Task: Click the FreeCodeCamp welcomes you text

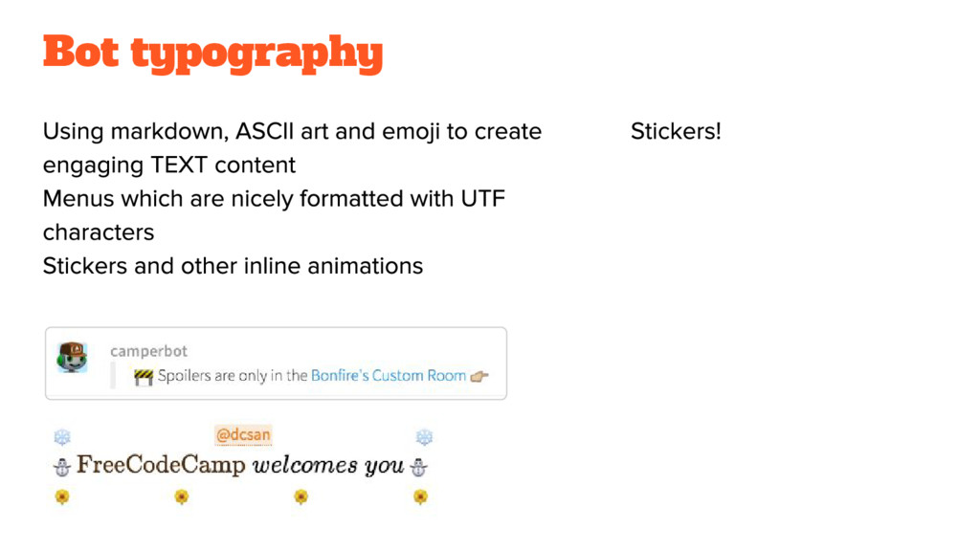Action: point(240,466)
